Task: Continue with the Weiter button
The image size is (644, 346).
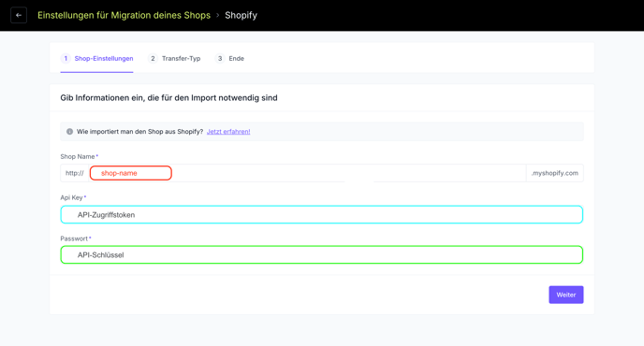Action: 566,295
